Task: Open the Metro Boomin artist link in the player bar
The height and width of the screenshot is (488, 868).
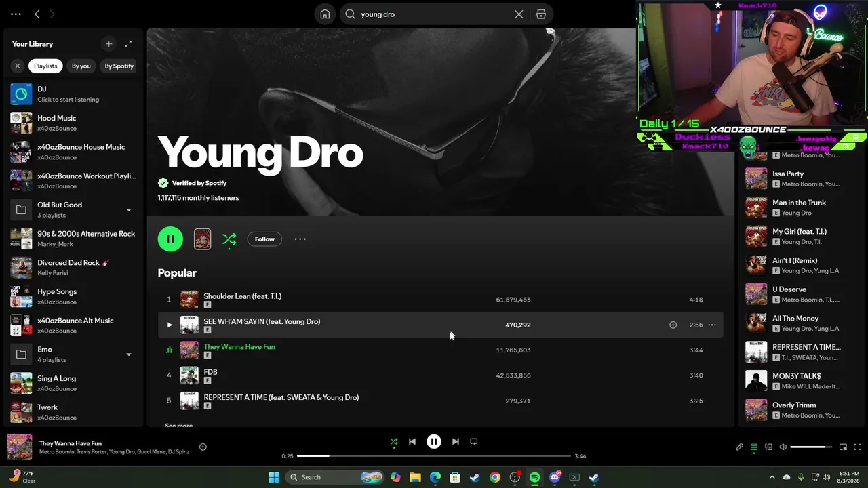Action: click(56, 452)
